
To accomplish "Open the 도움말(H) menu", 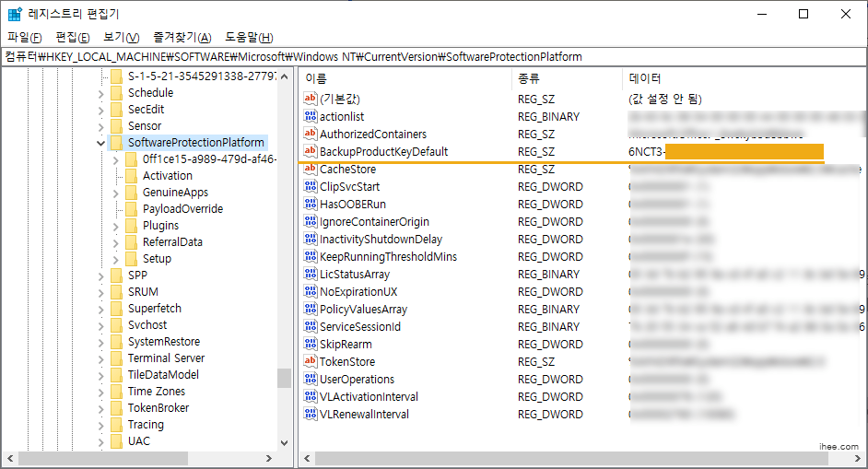I will click(x=249, y=37).
